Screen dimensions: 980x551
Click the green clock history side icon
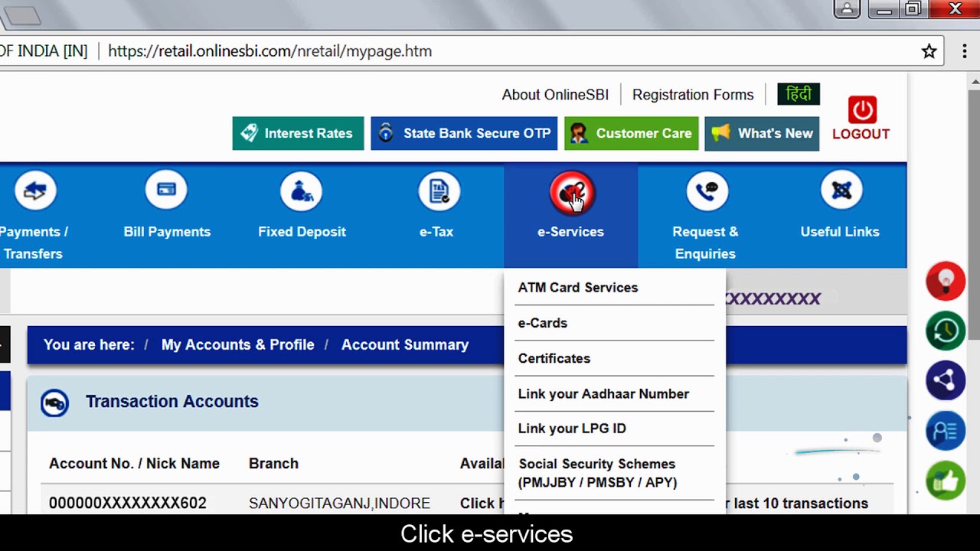coord(946,331)
